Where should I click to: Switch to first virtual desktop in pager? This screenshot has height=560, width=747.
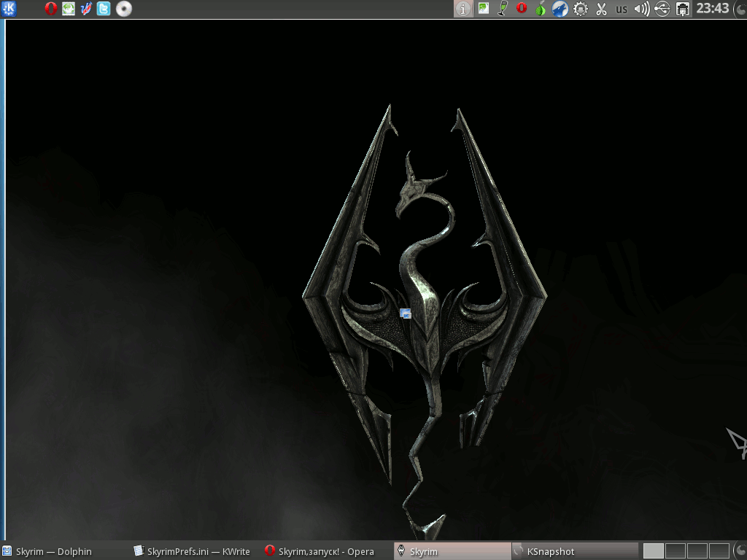[x=653, y=551]
